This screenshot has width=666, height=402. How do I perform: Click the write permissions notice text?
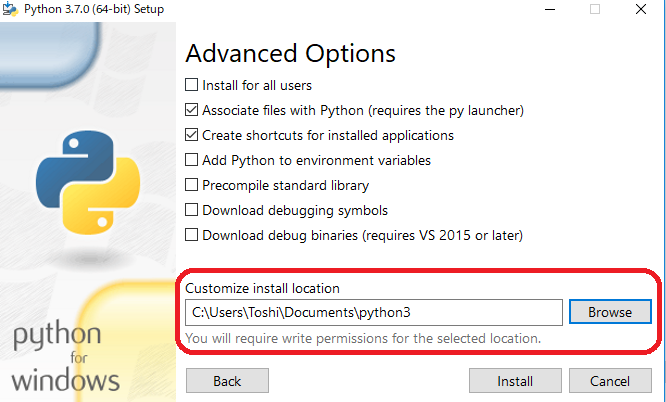click(x=363, y=338)
